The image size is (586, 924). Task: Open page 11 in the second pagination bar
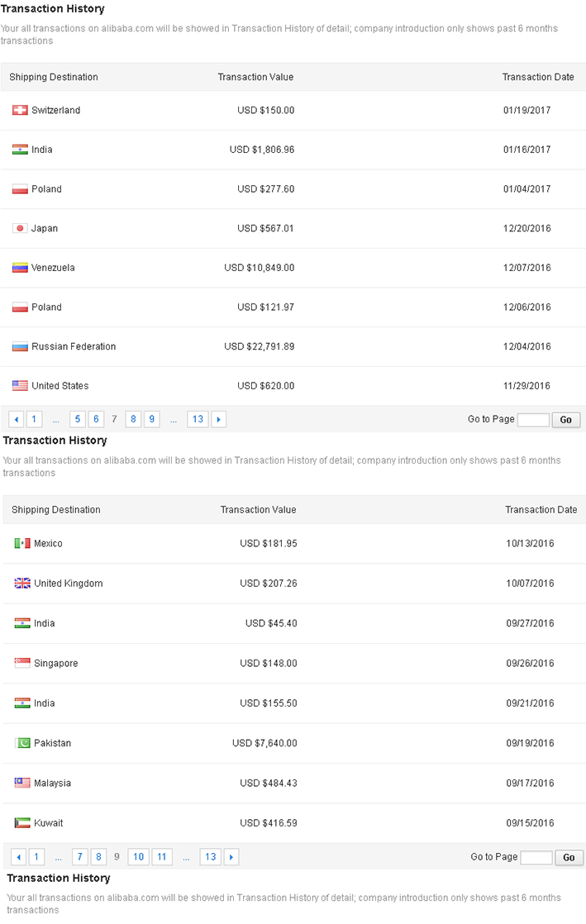click(162, 857)
